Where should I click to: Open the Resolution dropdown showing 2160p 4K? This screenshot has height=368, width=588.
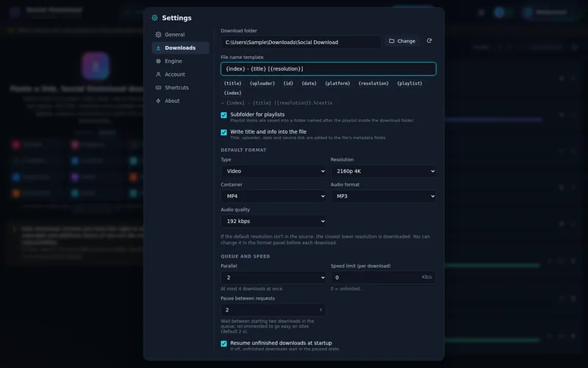pos(383,171)
